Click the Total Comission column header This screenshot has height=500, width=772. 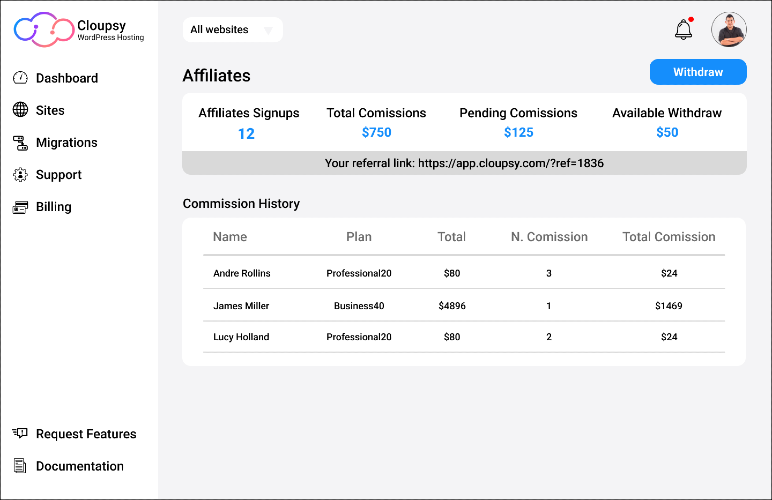click(669, 237)
